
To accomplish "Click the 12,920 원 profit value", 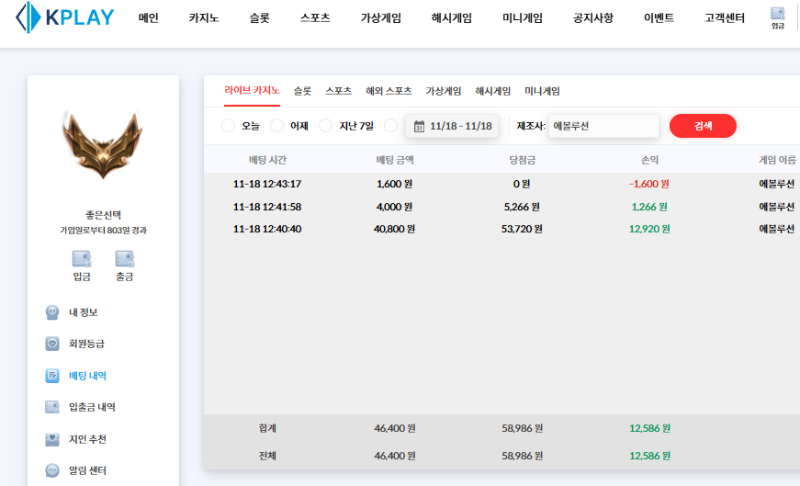I will [x=649, y=229].
